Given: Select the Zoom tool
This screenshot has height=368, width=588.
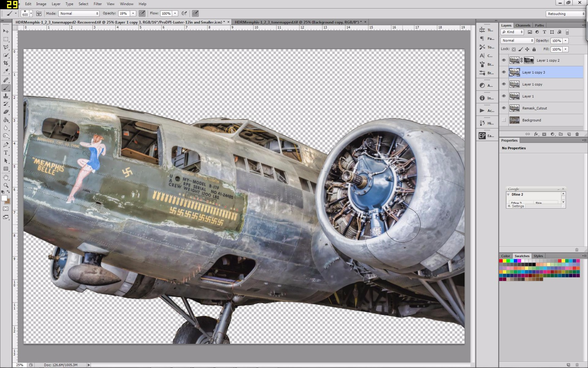Looking at the screenshot, I should click(6, 185).
